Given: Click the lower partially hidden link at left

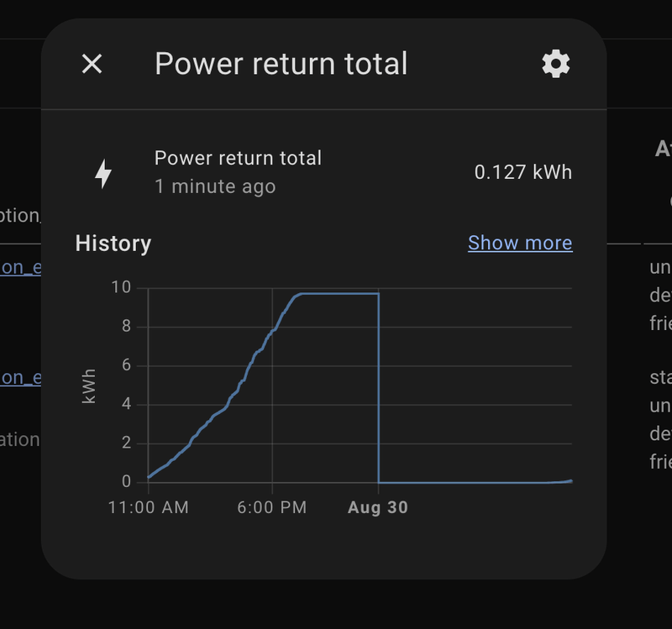Looking at the screenshot, I should (x=20, y=377).
